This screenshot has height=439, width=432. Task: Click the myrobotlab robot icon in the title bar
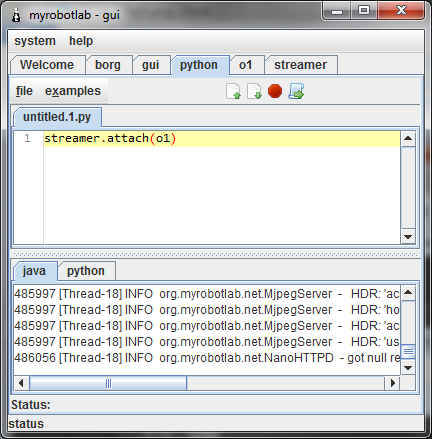16,15
